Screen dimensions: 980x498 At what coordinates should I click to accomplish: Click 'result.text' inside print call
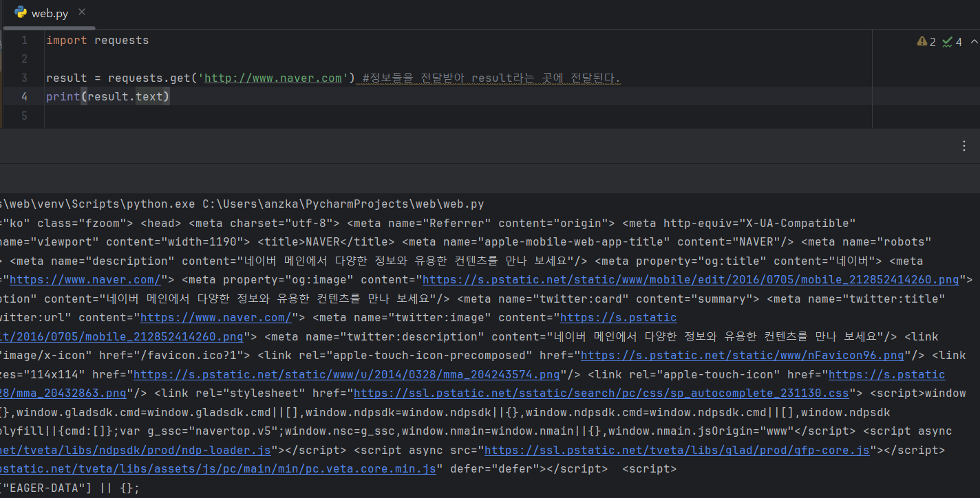tap(125, 96)
